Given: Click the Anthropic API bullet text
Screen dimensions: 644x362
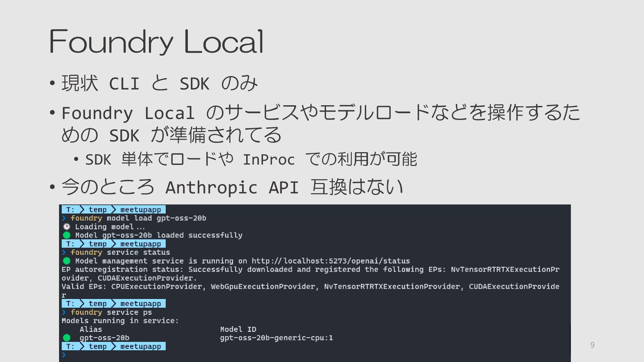Looking at the screenshot, I should tap(232, 187).
